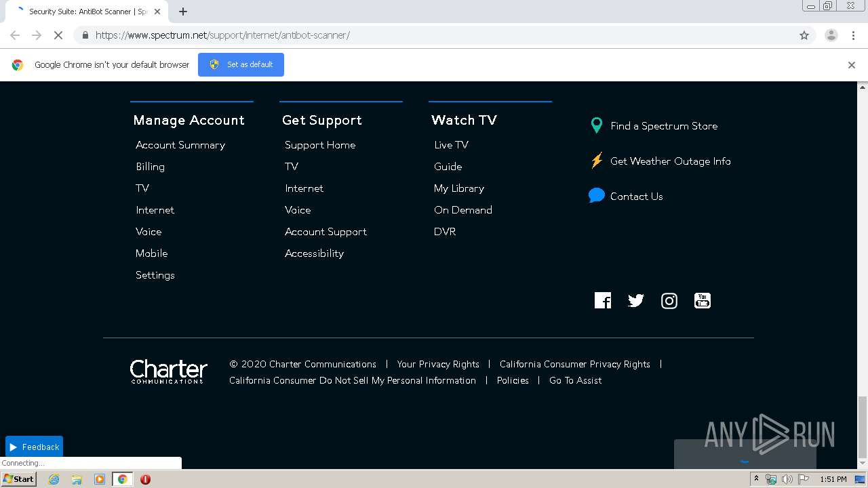Go to Support Home
868x488 pixels.
(320, 145)
